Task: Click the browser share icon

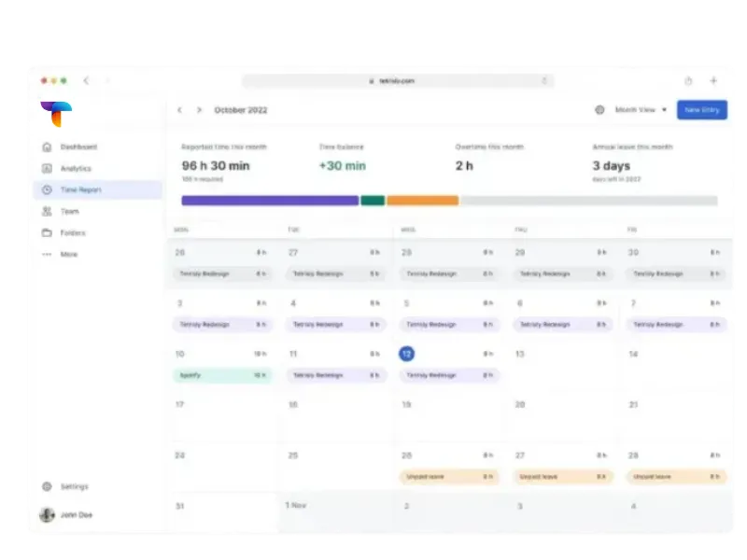Action: click(688, 81)
